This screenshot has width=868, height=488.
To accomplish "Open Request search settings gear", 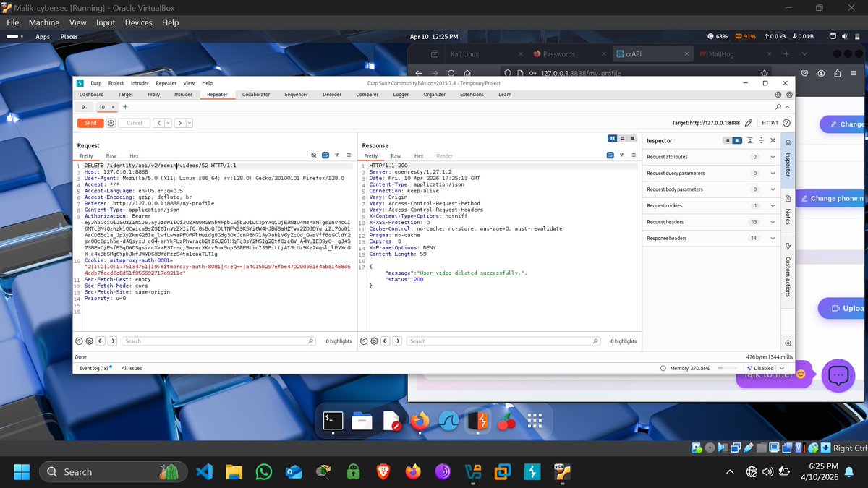I will pos(89,341).
